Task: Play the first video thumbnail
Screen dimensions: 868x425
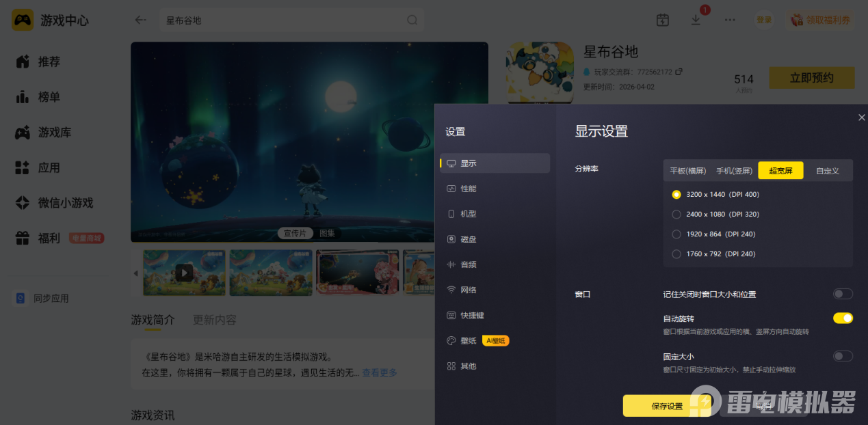Action: (183, 273)
